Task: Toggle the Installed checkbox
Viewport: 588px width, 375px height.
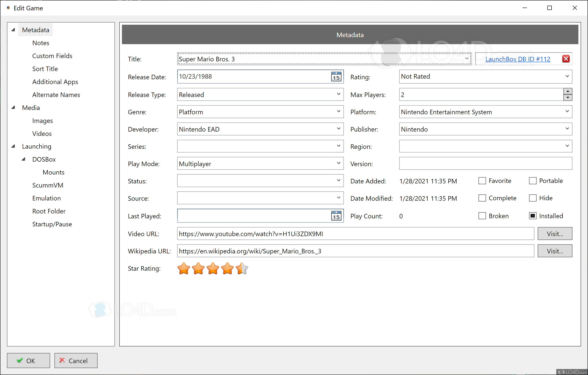Action: click(x=532, y=216)
